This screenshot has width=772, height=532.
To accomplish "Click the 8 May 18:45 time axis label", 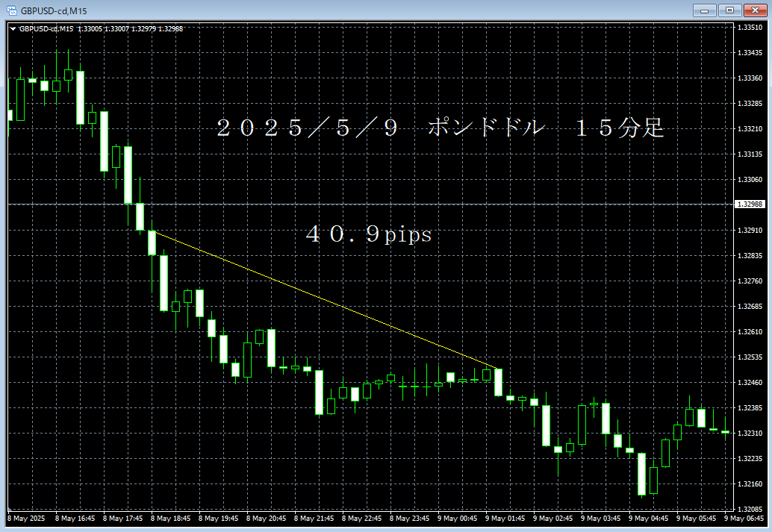I will click(x=170, y=519).
